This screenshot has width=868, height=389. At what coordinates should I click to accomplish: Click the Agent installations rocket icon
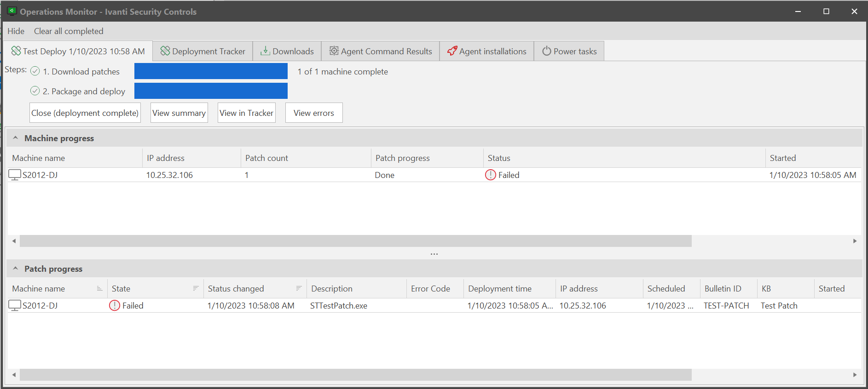click(452, 51)
